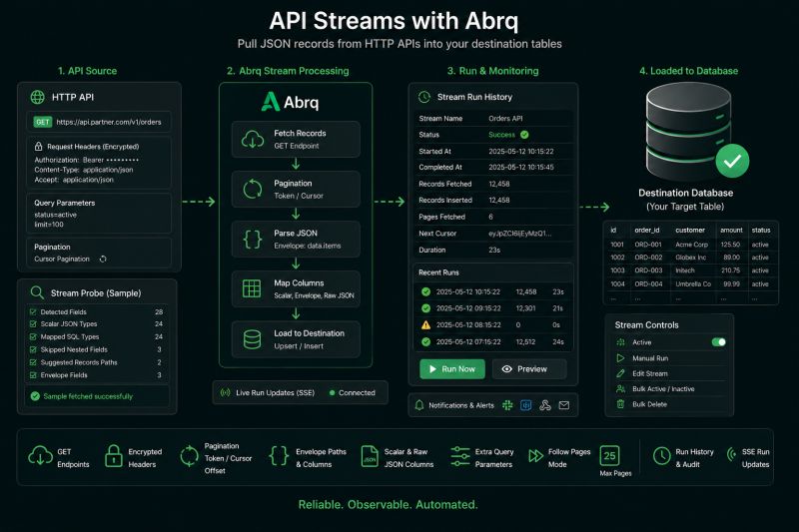Click the Slack notification icon
The width and height of the screenshot is (799, 532).
507,405
